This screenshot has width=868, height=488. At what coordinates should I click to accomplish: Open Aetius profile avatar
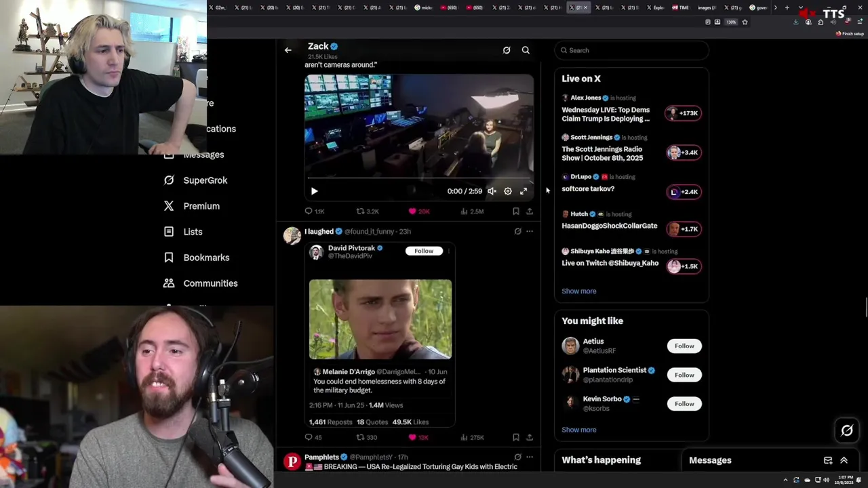[570, 346]
